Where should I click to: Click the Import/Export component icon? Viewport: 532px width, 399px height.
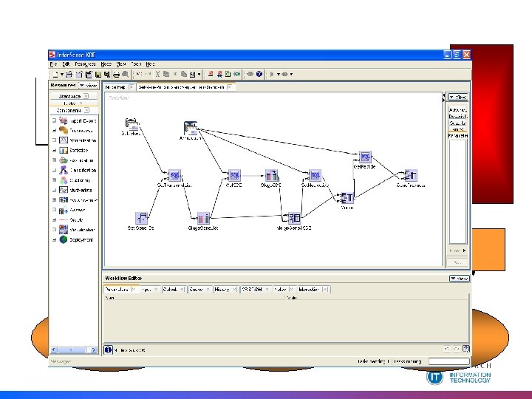pyautogui.click(x=64, y=120)
